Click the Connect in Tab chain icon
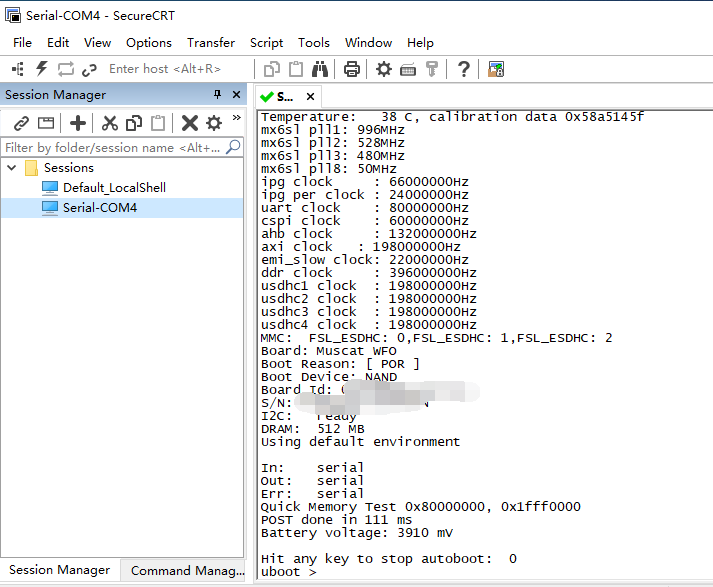This screenshot has height=587, width=713. pos(90,70)
